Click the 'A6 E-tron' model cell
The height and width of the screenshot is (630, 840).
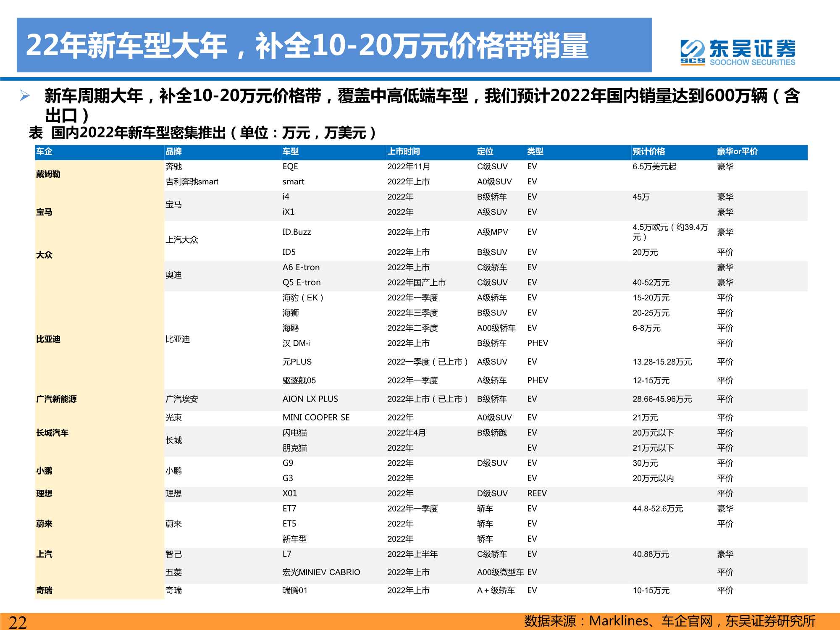click(x=301, y=268)
